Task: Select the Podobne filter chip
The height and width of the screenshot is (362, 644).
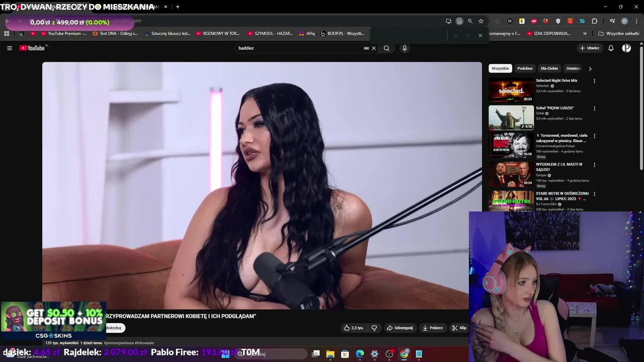Action: 525,68
